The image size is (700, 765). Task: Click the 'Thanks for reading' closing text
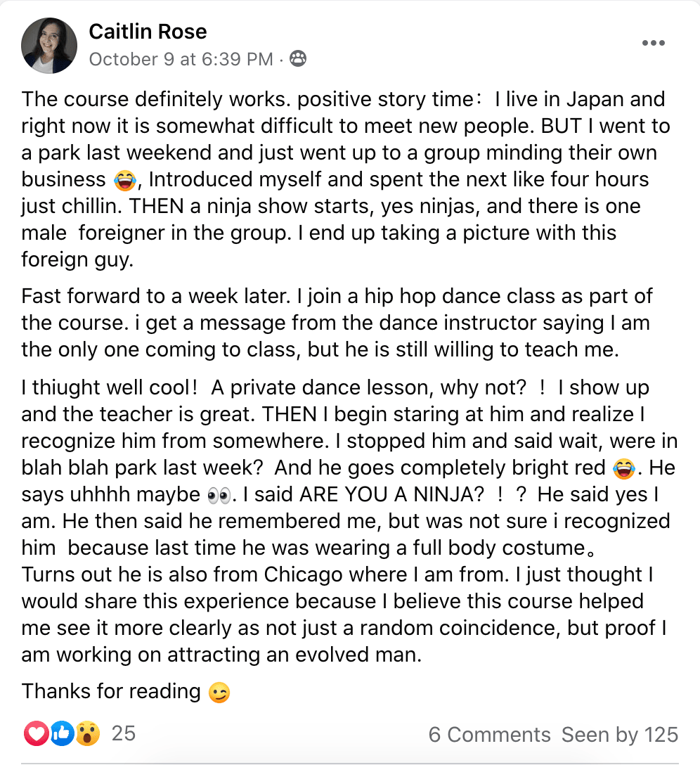point(111,692)
